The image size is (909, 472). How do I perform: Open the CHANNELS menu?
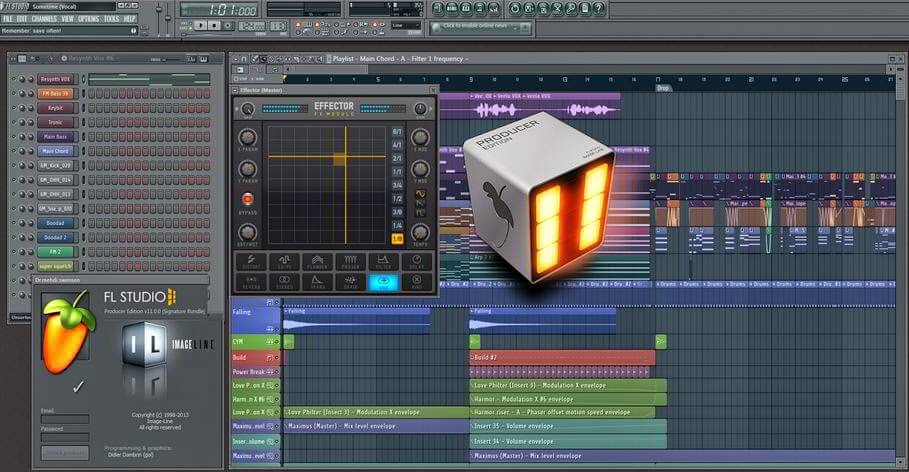(x=44, y=19)
